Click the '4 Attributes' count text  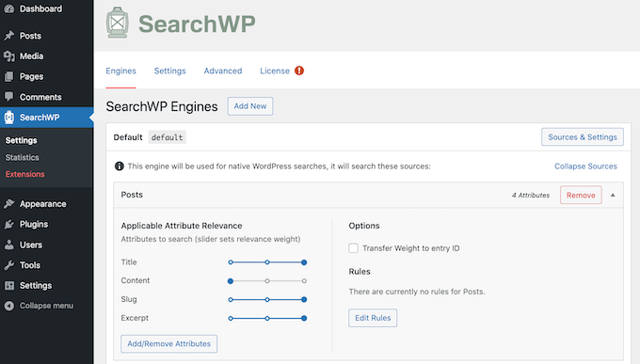tap(531, 195)
